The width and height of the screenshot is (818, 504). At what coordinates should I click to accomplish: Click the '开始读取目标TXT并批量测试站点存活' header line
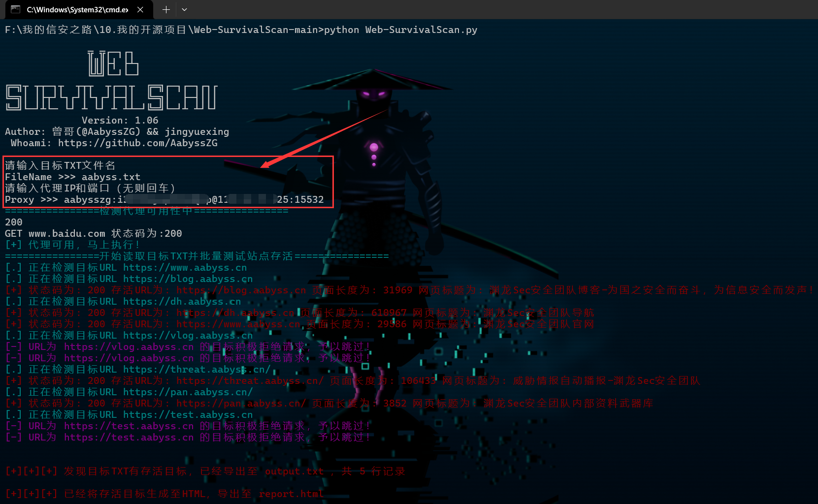click(197, 256)
